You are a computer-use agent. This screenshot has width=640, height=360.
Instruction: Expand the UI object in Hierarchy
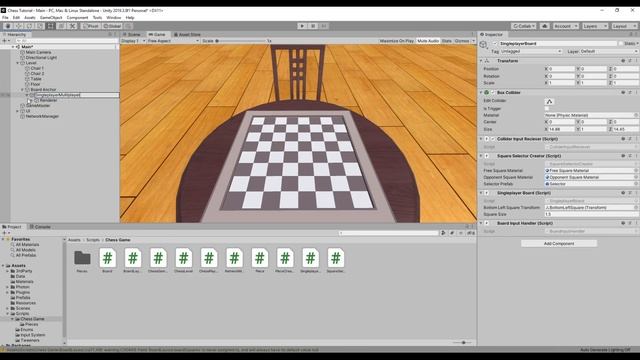tap(18, 111)
